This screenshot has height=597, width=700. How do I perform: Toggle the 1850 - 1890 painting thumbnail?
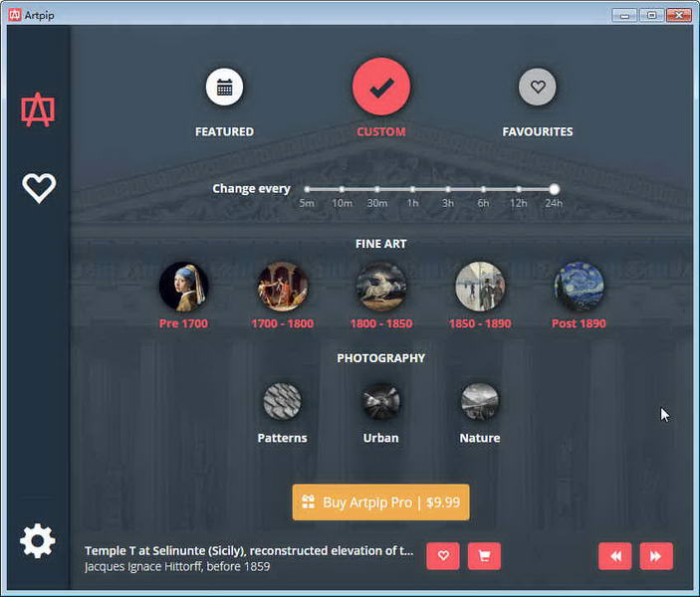480,287
